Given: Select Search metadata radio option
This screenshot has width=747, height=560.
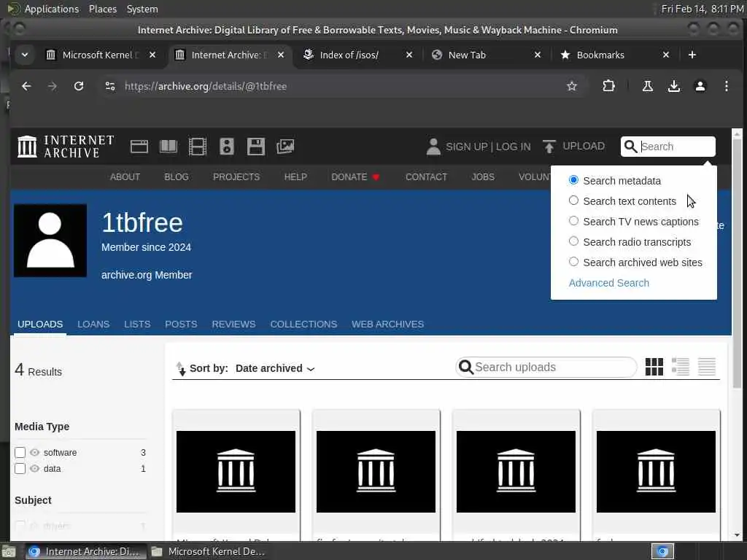Looking at the screenshot, I should (573, 180).
